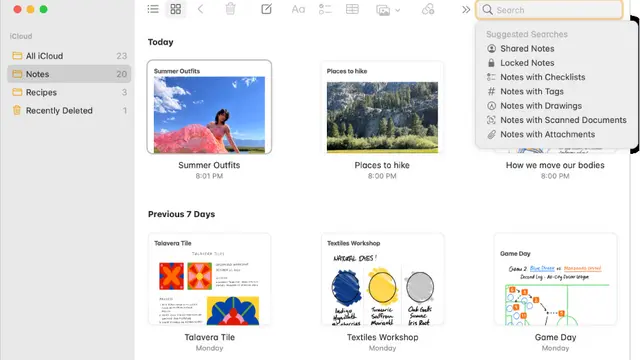Open the photos media menu
640x360 pixels.
click(387, 9)
